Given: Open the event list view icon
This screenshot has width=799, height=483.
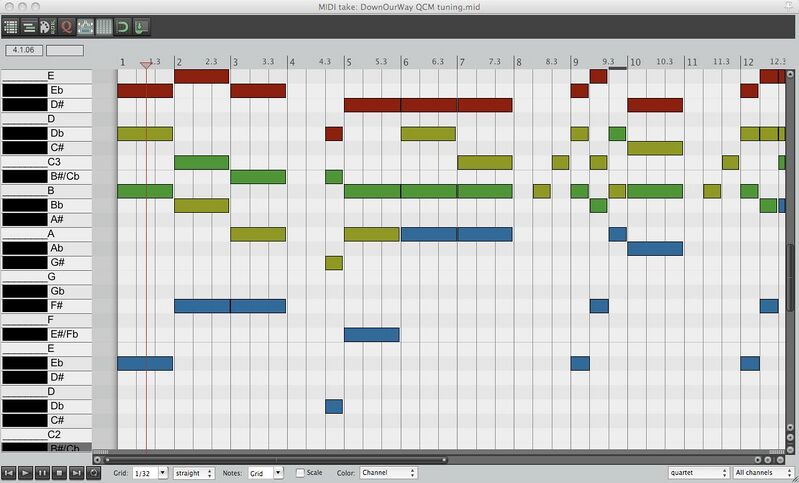Looking at the screenshot, I should (x=11, y=26).
